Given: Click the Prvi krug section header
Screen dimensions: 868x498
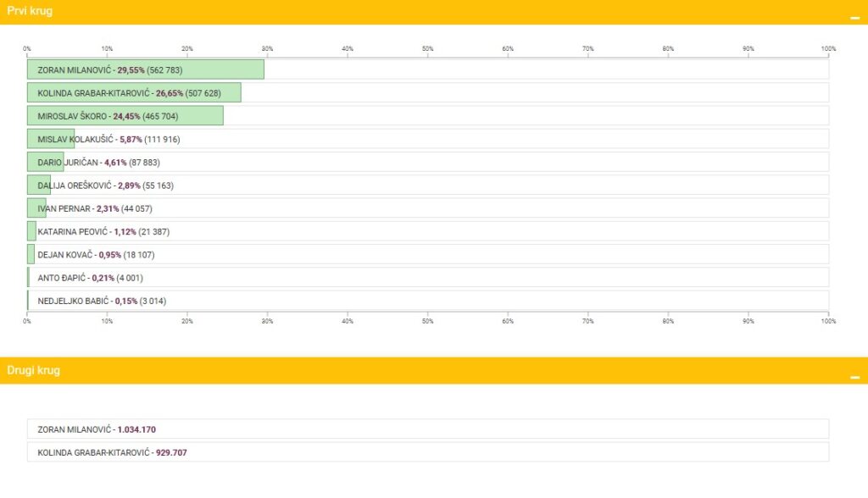Looking at the screenshot, I should 30,10.
